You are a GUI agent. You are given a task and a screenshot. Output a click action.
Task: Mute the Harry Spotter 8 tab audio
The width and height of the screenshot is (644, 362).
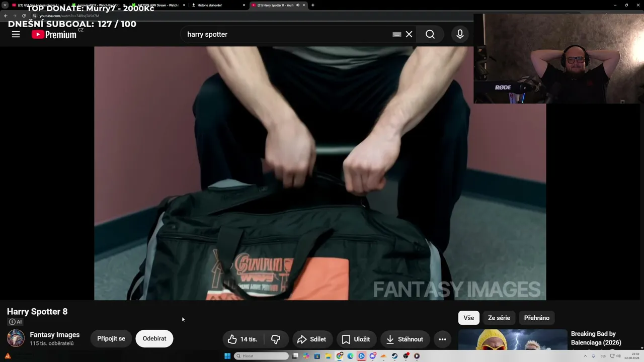click(x=298, y=5)
